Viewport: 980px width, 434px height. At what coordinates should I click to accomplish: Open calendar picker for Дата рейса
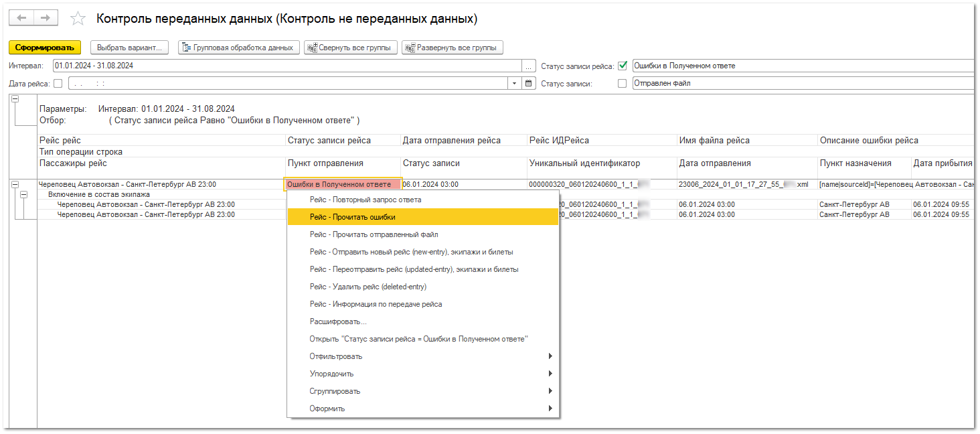point(528,84)
